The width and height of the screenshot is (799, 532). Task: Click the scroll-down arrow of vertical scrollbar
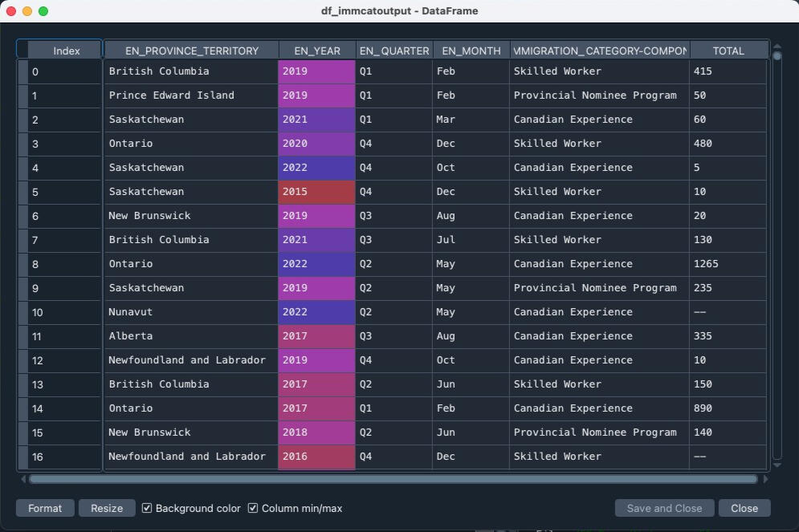pos(777,465)
